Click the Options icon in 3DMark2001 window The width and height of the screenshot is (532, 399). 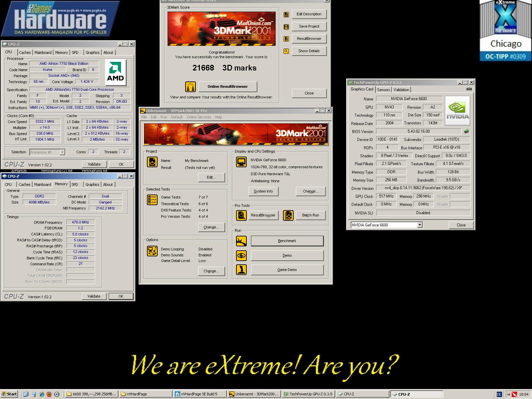pos(152,251)
